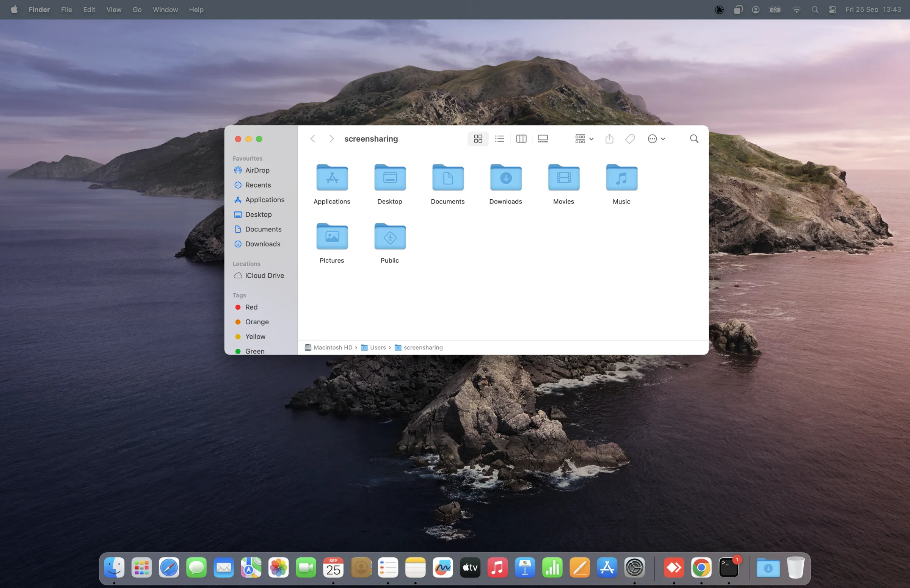The width and height of the screenshot is (910, 588).
Task: Select the Music folder icon
Action: tap(621, 177)
